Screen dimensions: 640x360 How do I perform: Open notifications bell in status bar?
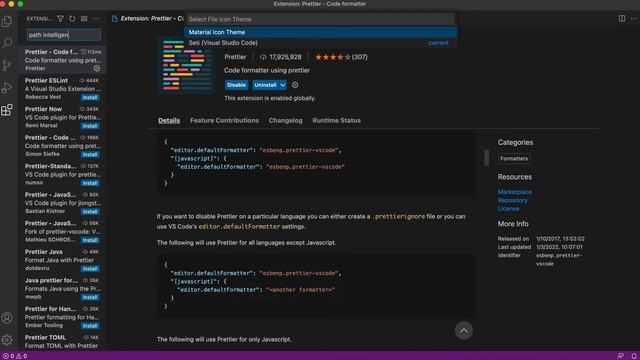point(634,356)
